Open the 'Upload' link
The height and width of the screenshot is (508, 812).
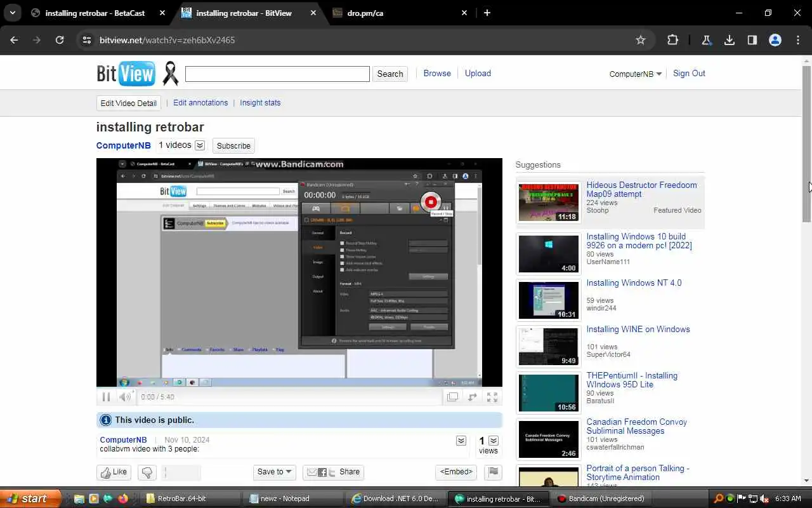click(x=478, y=73)
